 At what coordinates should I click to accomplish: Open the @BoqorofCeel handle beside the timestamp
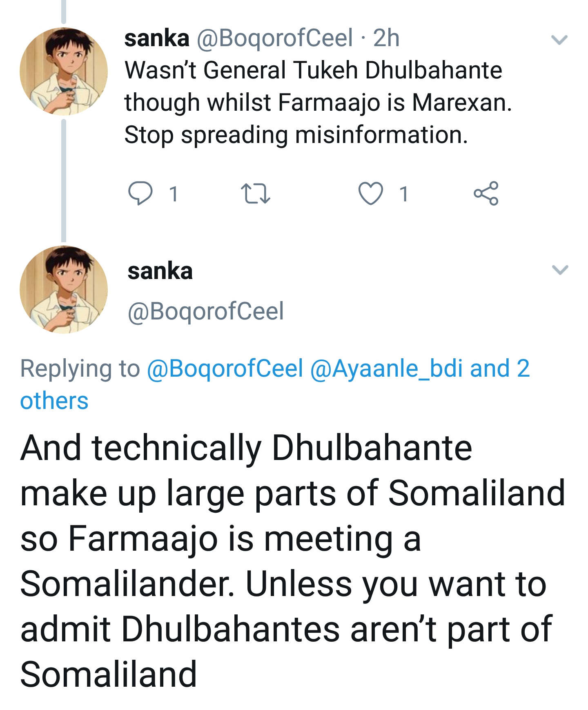[275, 38]
